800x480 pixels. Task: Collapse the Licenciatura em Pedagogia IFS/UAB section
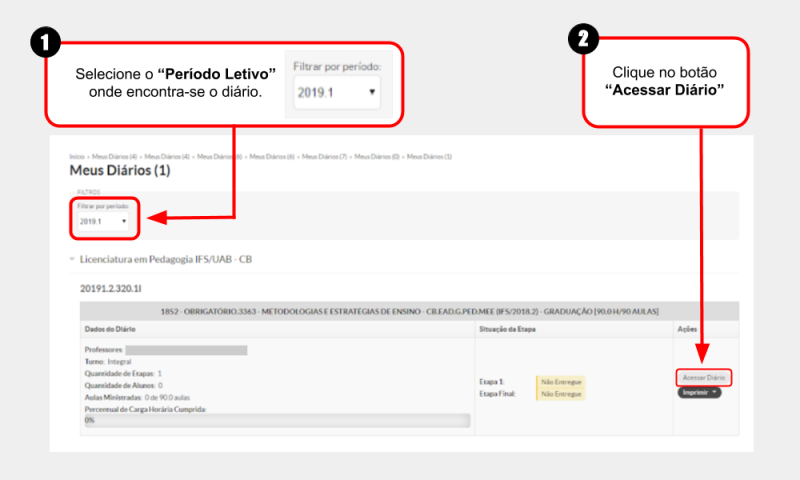72,259
